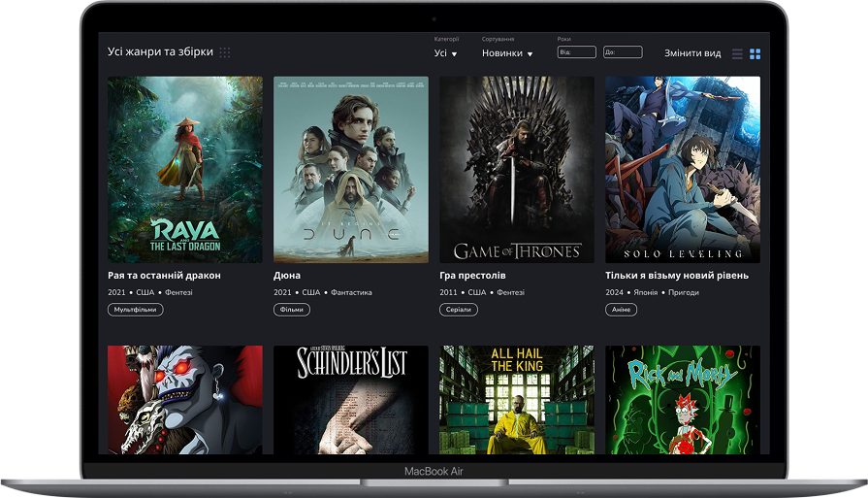
Task: Select the Аніме category tag
Action: [x=621, y=310]
